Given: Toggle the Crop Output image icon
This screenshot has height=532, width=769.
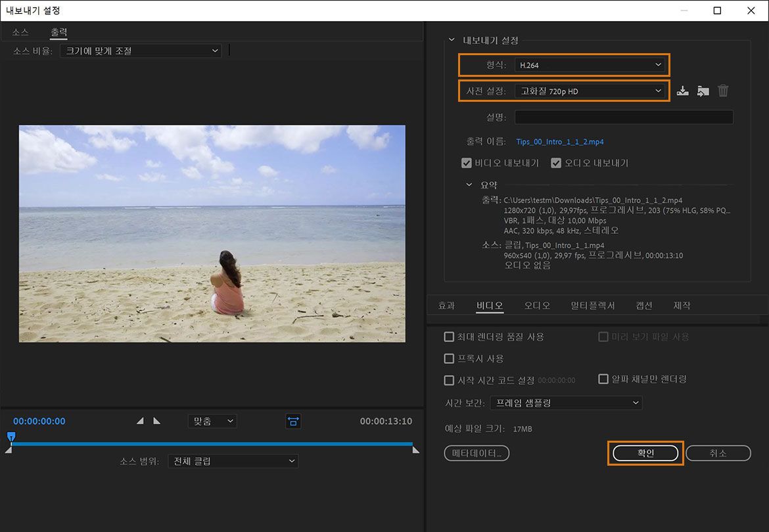Looking at the screenshot, I should pyautogui.click(x=292, y=421).
